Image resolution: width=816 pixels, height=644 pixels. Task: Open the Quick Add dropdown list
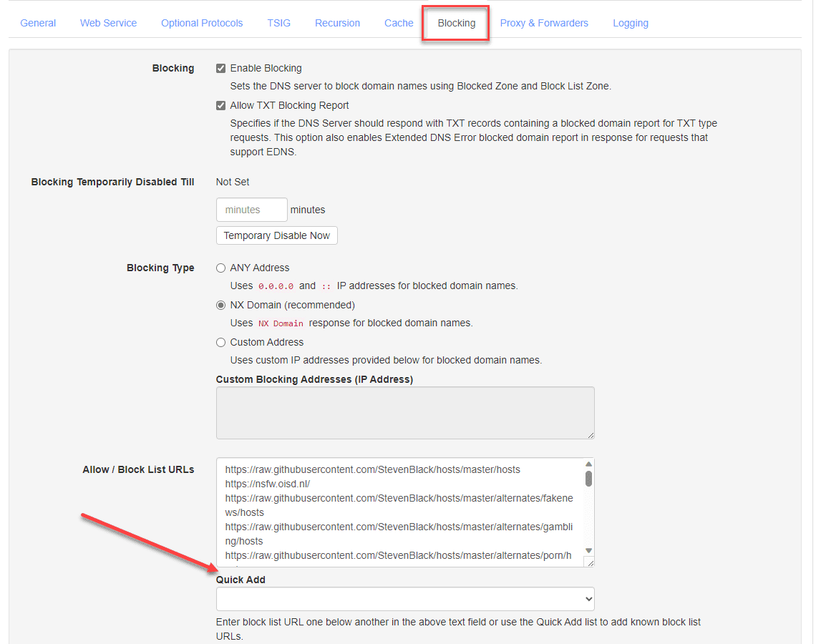(405, 599)
